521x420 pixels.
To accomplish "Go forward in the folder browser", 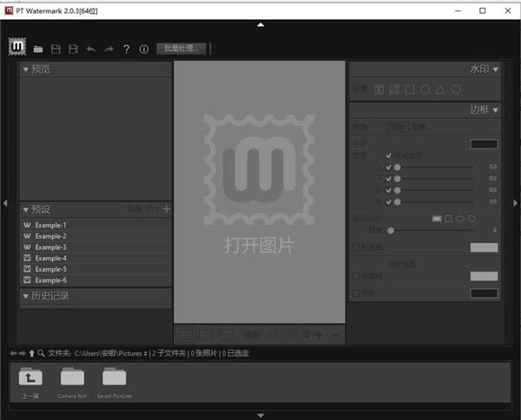I will 22,353.
